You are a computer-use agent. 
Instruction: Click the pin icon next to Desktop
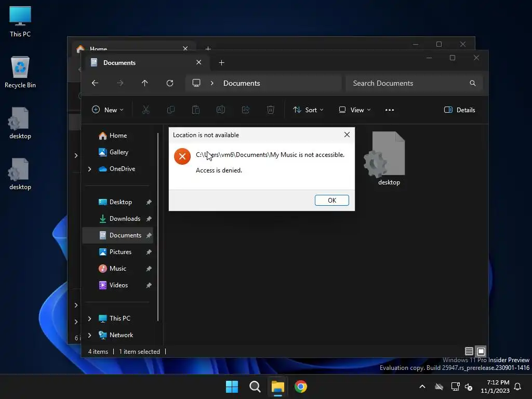149,202
